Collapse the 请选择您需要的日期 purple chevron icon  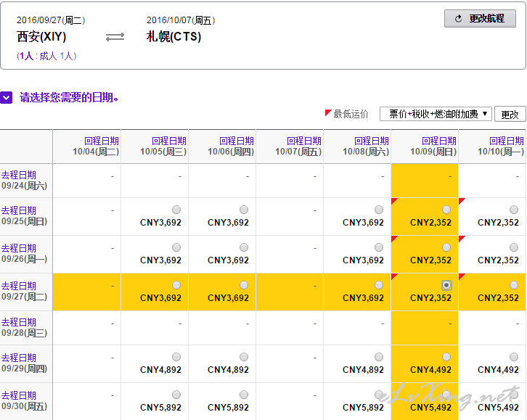point(6,98)
